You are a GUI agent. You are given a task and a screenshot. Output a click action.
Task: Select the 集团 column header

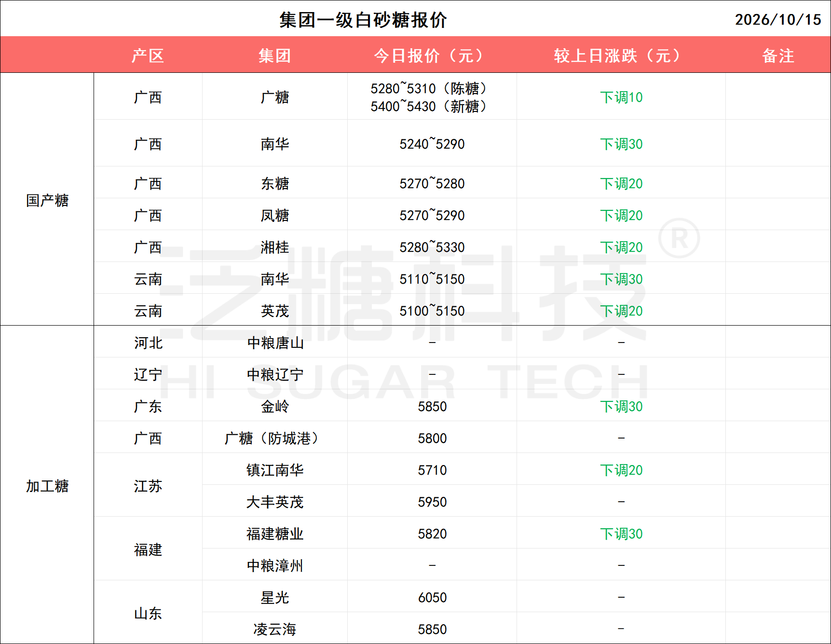[274, 55]
